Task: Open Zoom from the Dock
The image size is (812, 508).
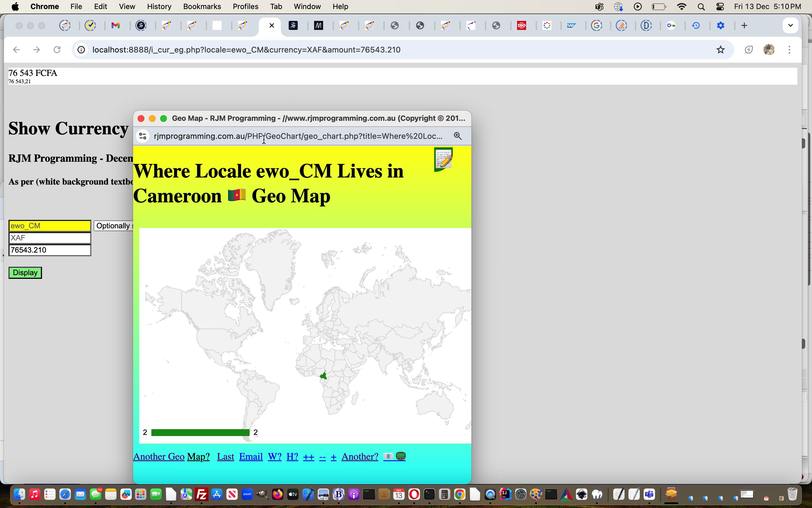Action: pyautogui.click(x=247, y=494)
